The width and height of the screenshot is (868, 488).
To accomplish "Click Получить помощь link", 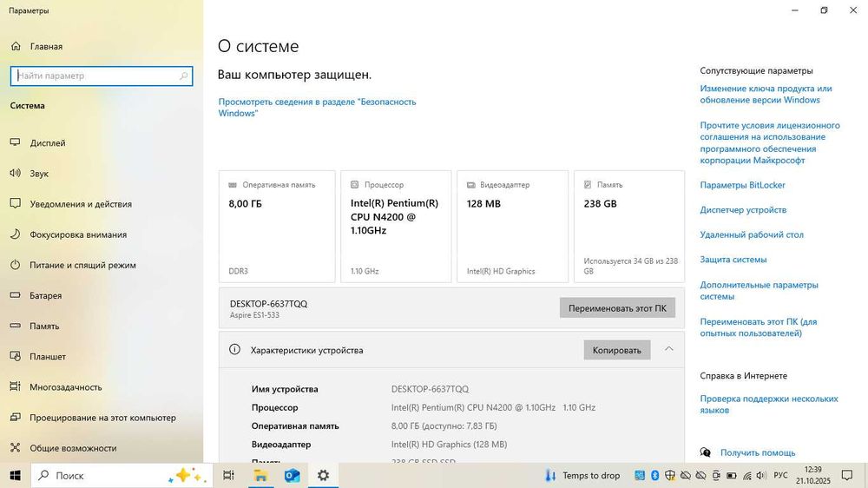I will 757,452.
